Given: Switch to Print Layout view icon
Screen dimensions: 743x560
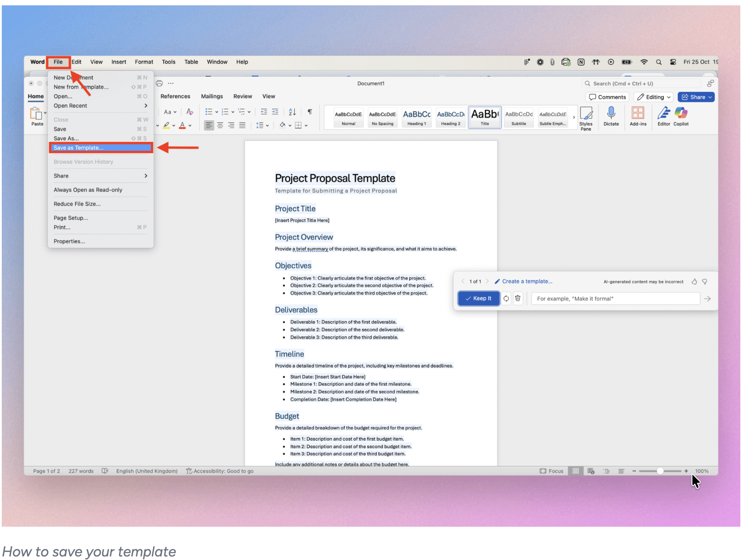Looking at the screenshot, I should tap(576, 471).
